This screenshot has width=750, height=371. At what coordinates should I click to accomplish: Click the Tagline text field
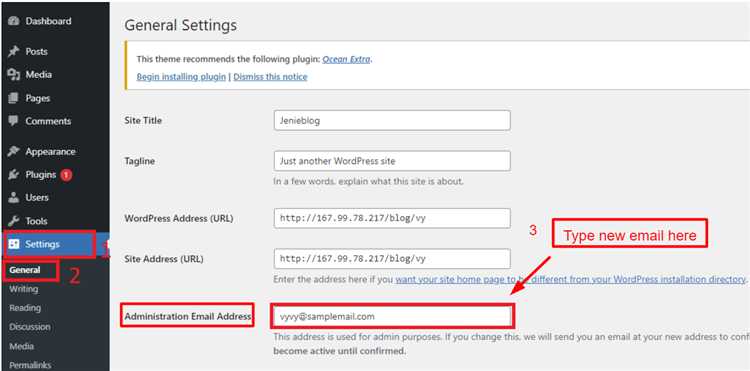(x=392, y=161)
